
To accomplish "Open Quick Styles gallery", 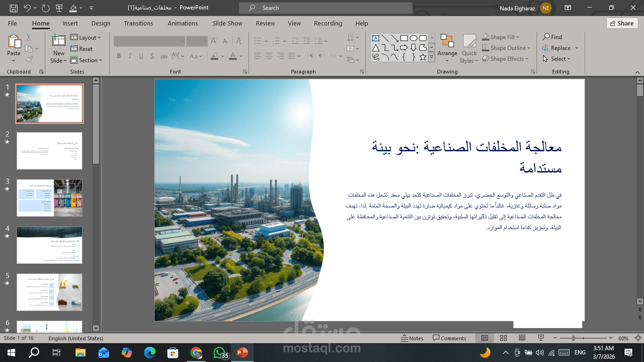I will tap(469, 49).
